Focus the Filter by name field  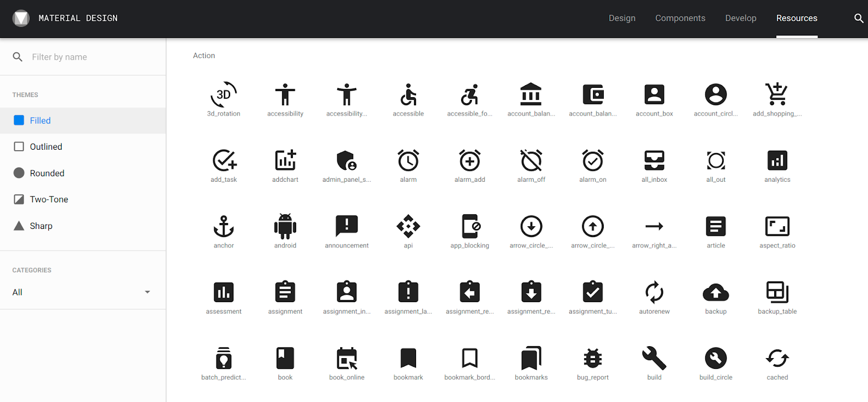(92, 57)
